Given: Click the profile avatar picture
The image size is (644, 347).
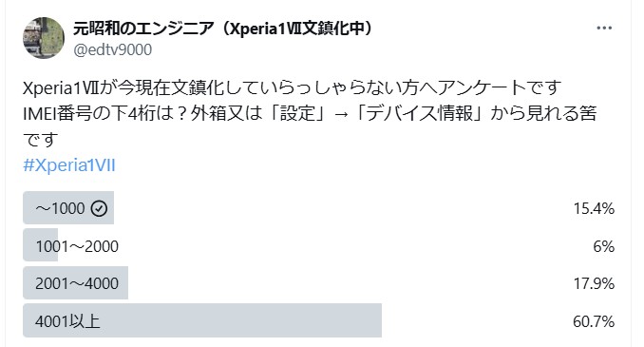Looking at the screenshot, I should [44, 38].
